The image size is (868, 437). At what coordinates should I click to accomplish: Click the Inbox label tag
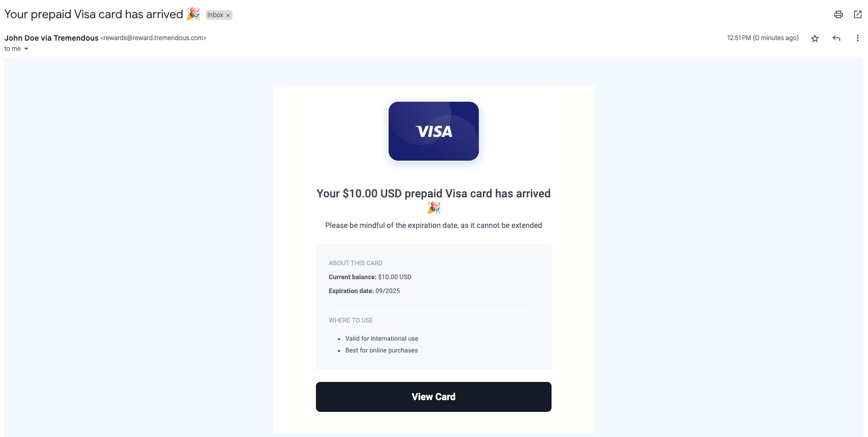(x=215, y=15)
